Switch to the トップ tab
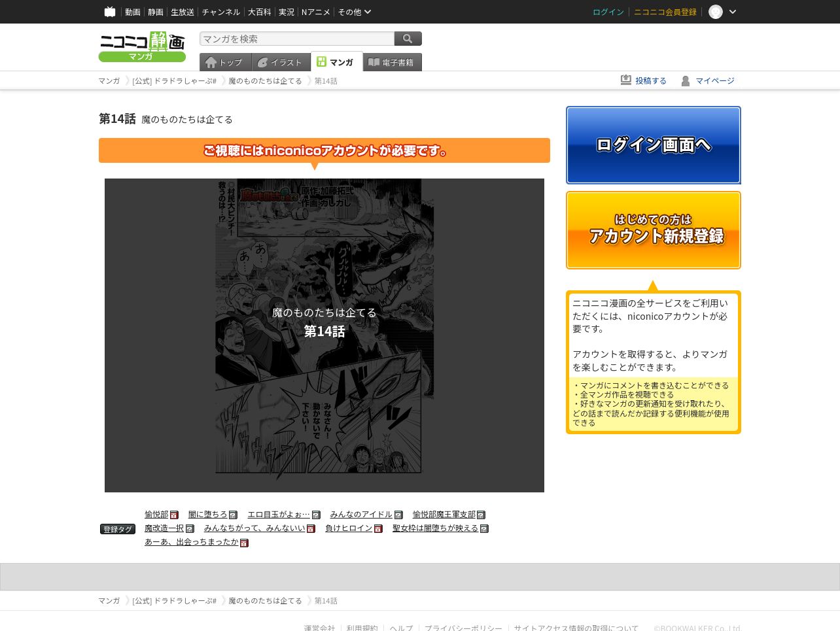 point(225,62)
